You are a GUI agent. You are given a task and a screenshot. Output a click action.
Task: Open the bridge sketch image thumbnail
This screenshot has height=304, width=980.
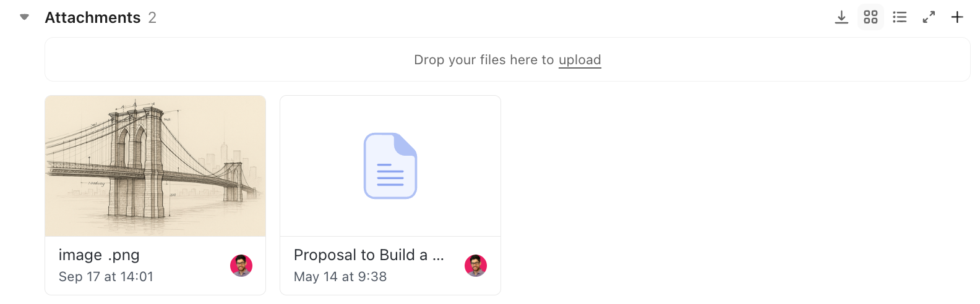[x=155, y=166]
